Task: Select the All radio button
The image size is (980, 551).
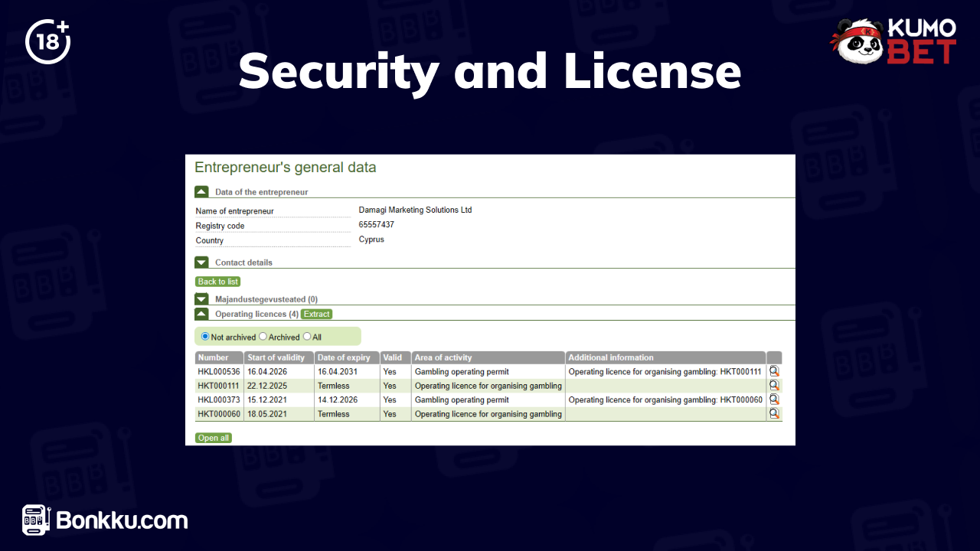Action: 307,336
